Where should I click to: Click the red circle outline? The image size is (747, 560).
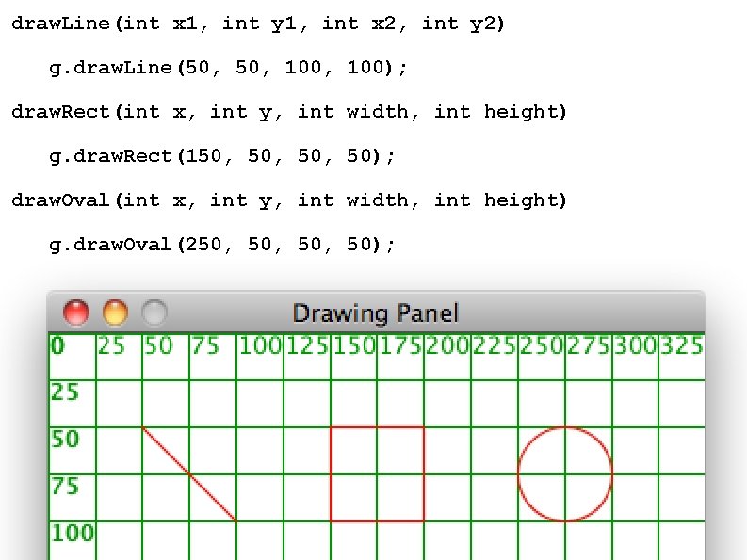click(565, 474)
